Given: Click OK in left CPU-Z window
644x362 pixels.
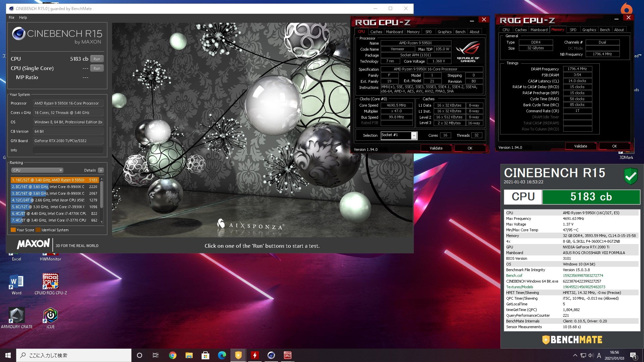Looking at the screenshot, I should point(470,148).
